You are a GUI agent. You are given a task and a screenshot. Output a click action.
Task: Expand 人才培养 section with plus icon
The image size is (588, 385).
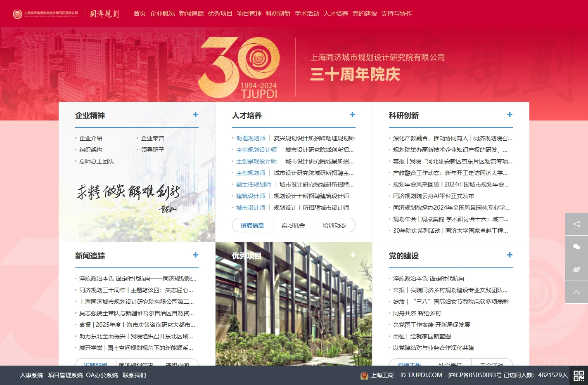tap(353, 115)
